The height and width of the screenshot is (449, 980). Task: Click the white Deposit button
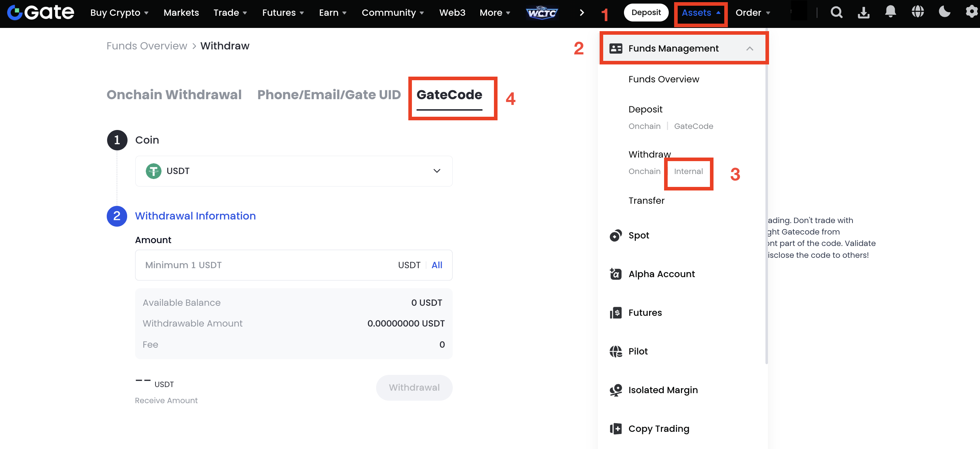[645, 13]
